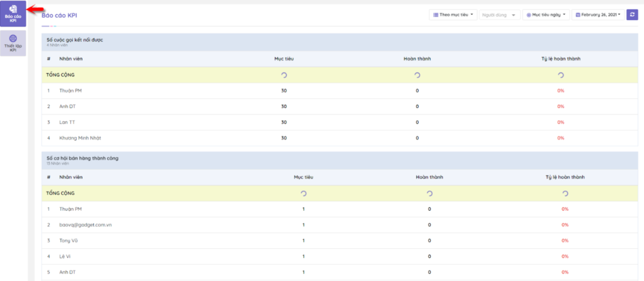Select employee Khương Minh Nhật
The image size is (644, 281).
(x=80, y=138)
